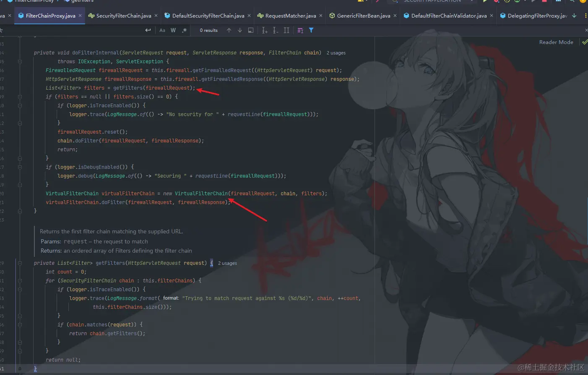The height and width of the screenshot is (375, 588).
Task: Switch to the RequestMatcher.java tab
Action: point(291,16)
